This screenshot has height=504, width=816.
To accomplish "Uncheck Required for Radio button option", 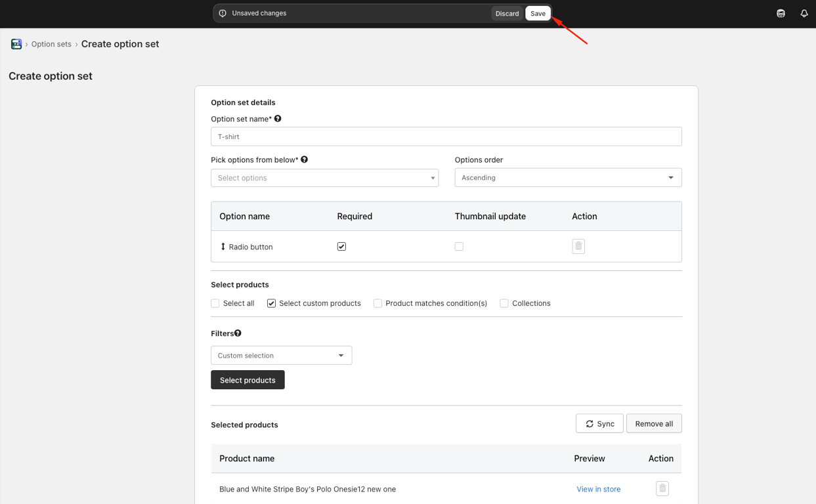I will tap(341, 247).
